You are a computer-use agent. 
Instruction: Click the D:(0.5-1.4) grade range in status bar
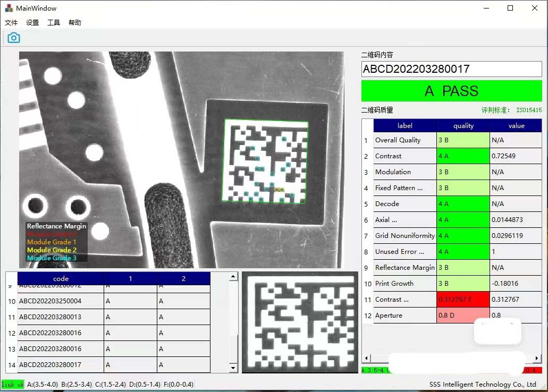click(145, 385)
